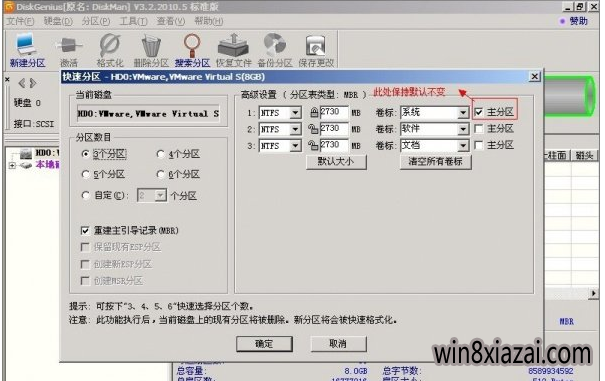Image resolution: width=605 pixels, height=381 pixels.
Task: Click the 确定 button
Action: tap(264, 344)
